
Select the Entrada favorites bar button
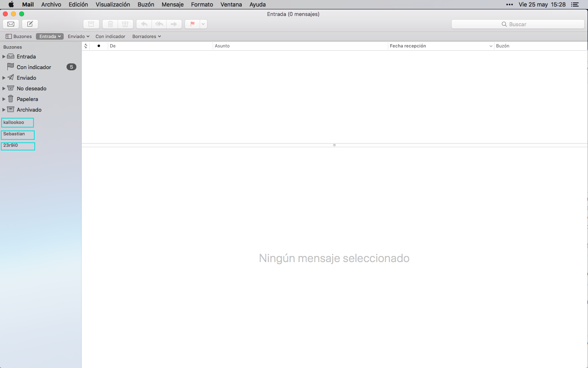click(50, 36)
